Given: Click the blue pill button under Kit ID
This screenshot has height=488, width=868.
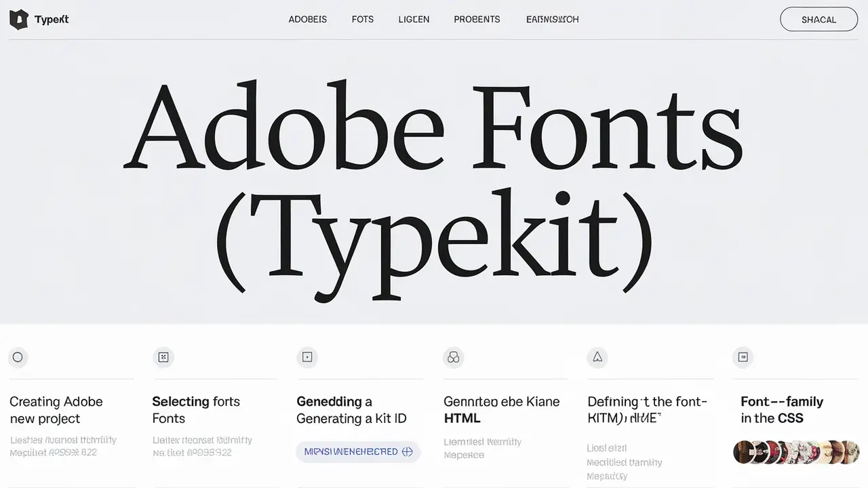Looking at the screenshot, I should pyautogui.click(x=358, y=451).
